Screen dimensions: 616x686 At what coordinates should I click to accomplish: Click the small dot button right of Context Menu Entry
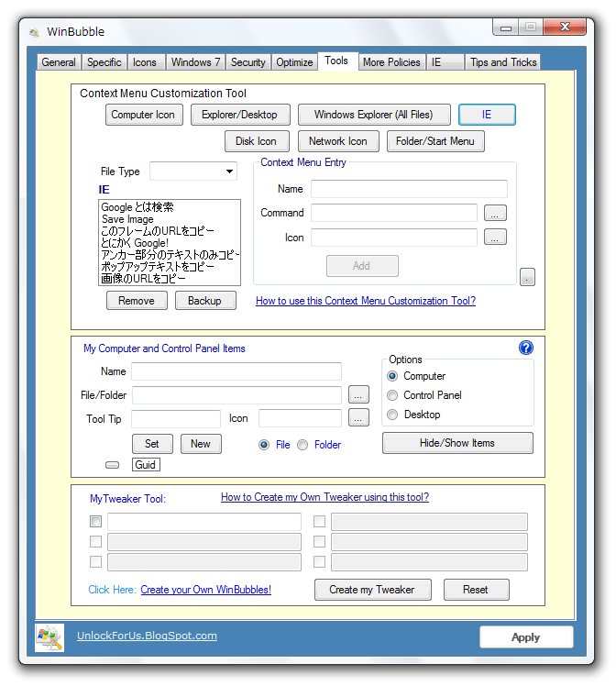527,277
